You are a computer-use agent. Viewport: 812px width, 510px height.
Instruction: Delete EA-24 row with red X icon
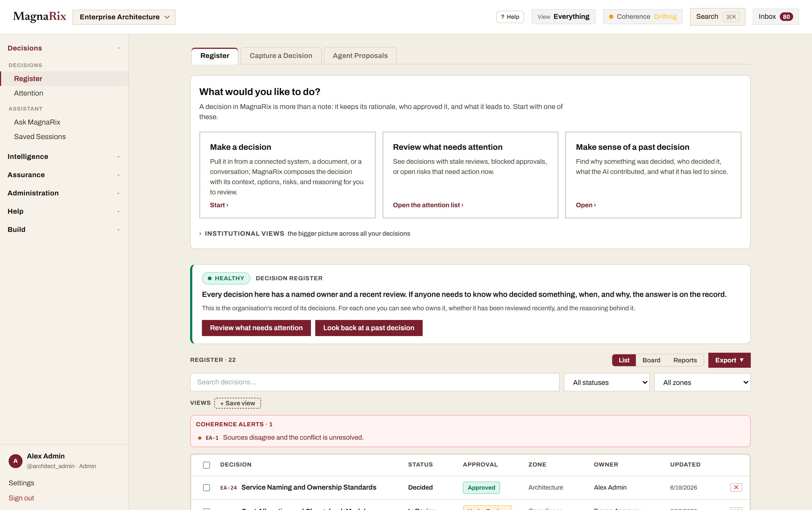[x=736, y=487]
